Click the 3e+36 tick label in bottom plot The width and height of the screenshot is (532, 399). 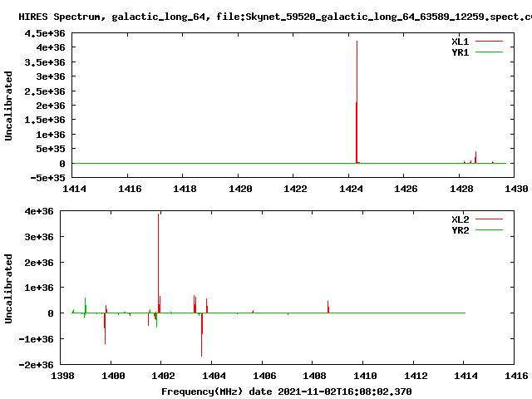click(39, 237)
